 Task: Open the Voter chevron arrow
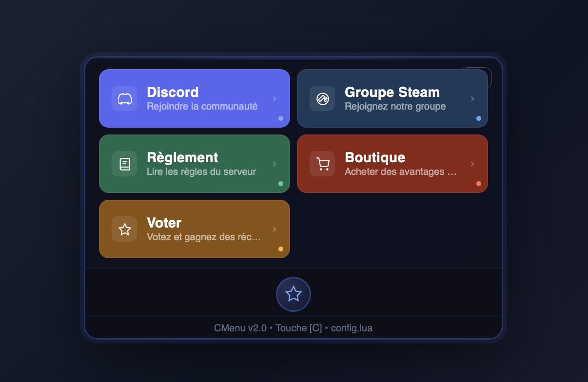274,229
